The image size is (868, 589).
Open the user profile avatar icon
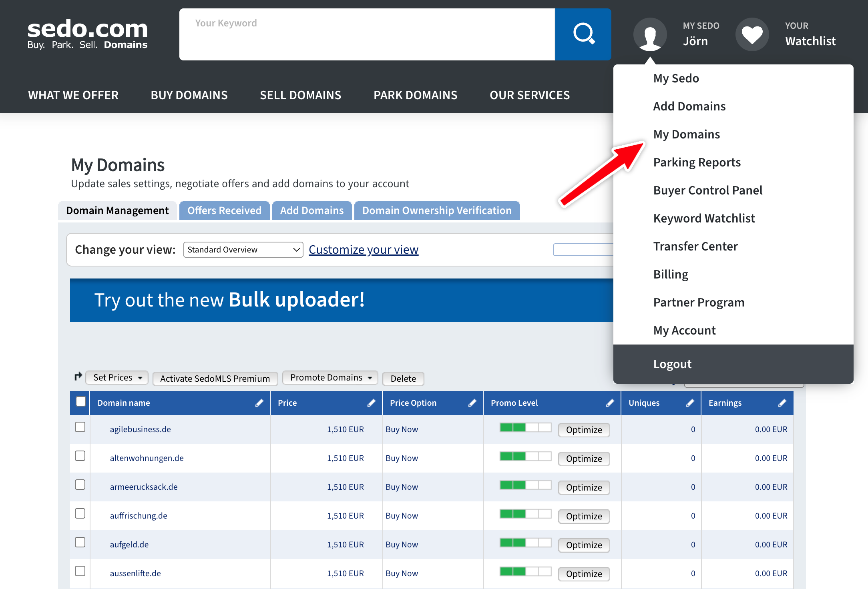tap(650, 34)
